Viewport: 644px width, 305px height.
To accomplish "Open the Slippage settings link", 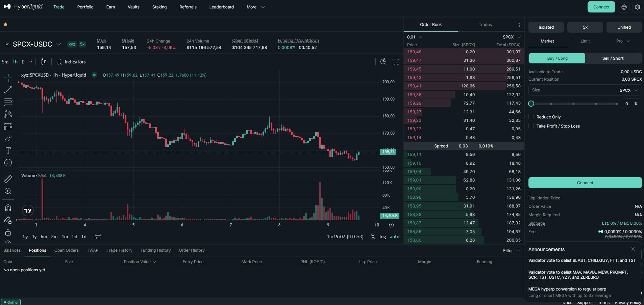I will 537,223.
